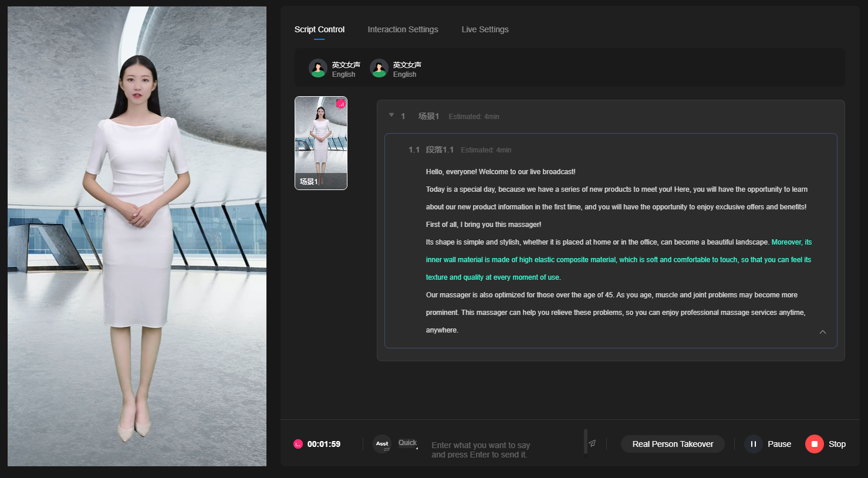Click the line 'Hello, everyone! Welcome to our live broadcast!'
Image resolution: width=868 pixels, height=478 pixels.
501,172
